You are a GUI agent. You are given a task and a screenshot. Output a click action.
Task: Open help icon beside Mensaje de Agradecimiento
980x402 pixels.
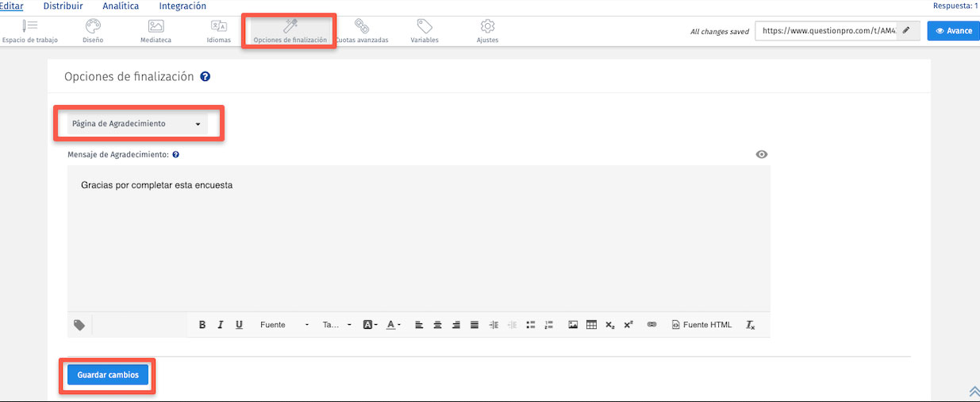click(x=175, y=155)
